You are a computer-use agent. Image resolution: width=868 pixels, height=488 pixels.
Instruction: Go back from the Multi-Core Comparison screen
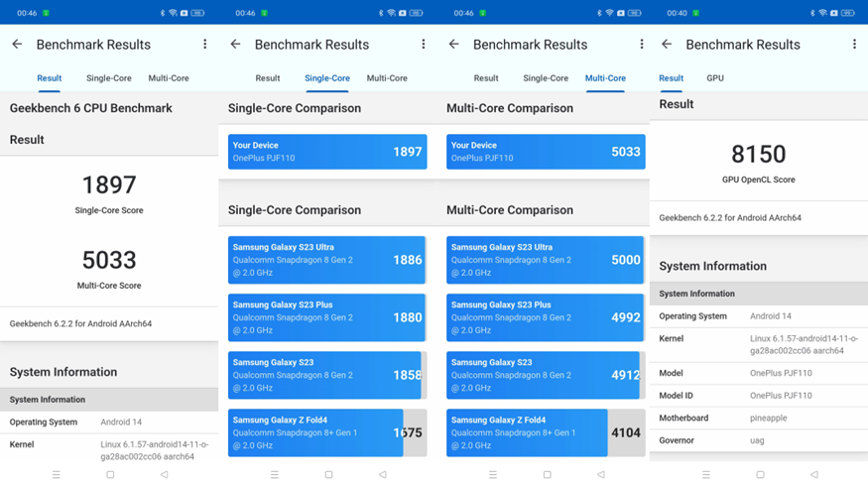[453, 45]
